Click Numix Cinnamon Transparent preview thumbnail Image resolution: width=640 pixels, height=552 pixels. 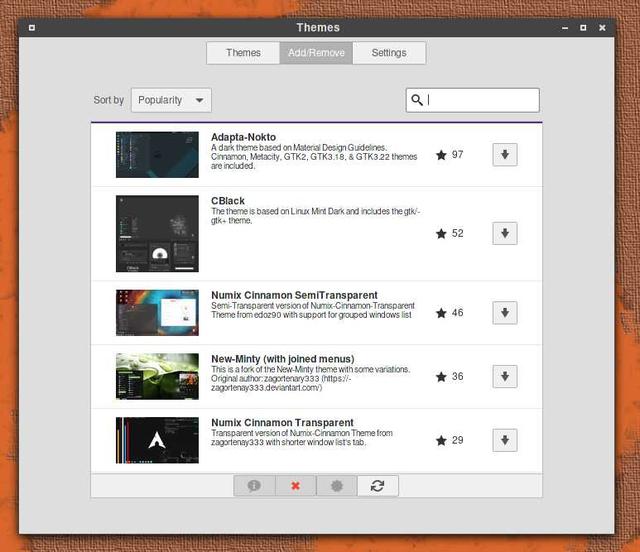[157, 440]
